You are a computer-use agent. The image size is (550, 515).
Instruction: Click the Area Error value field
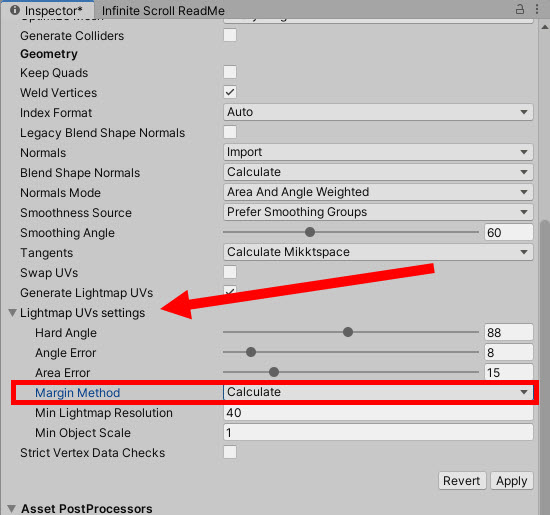click(x=509, y=372)
